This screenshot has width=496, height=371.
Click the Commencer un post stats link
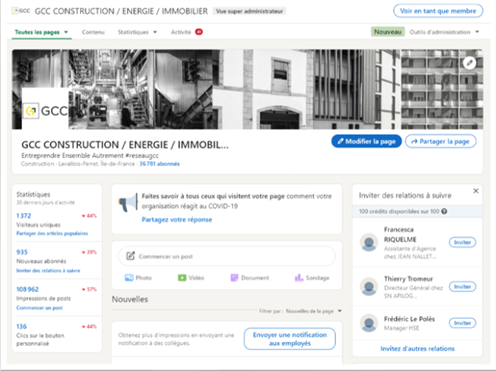pyautogui.click(x=39, y=308)
